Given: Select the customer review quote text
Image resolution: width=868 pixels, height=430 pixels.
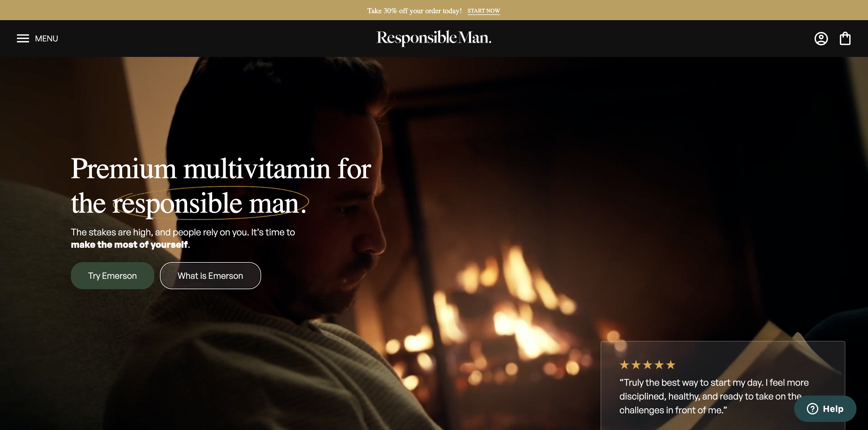Looking at the screenshot, I should coord(714,396).
